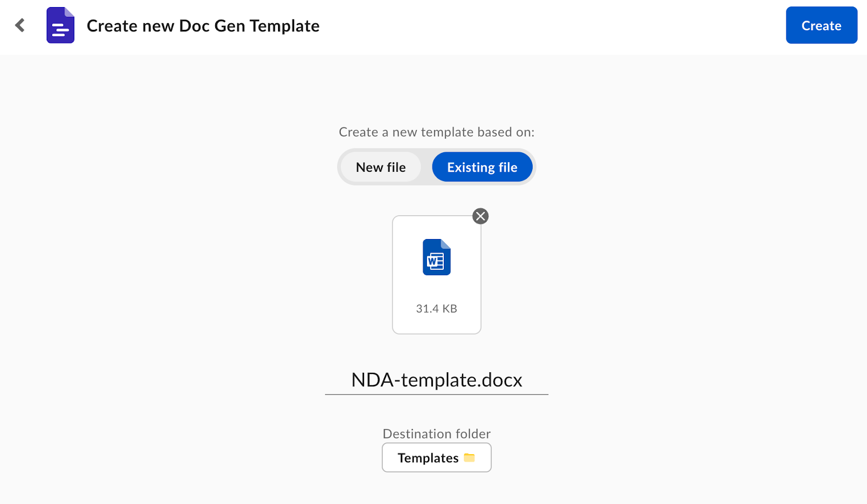867x504 pixels.
Task: Click the yellow folder icon beside Templates
Action: (x=469, y=458)
